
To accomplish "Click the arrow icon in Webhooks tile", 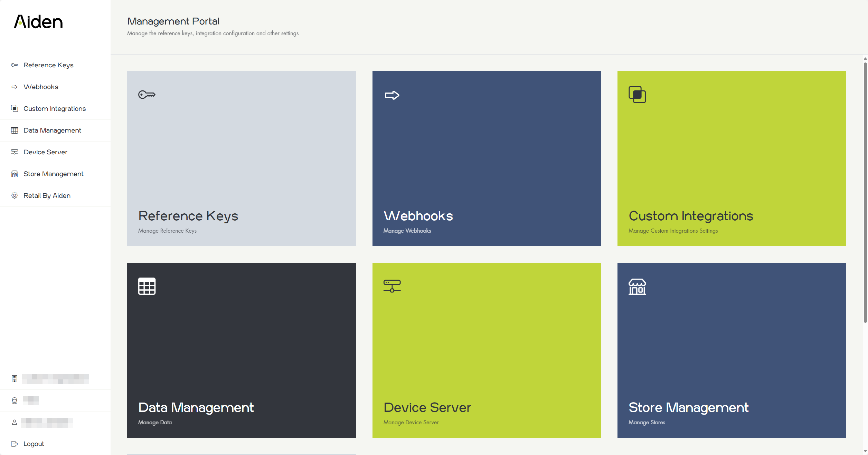I will (392, 95).
